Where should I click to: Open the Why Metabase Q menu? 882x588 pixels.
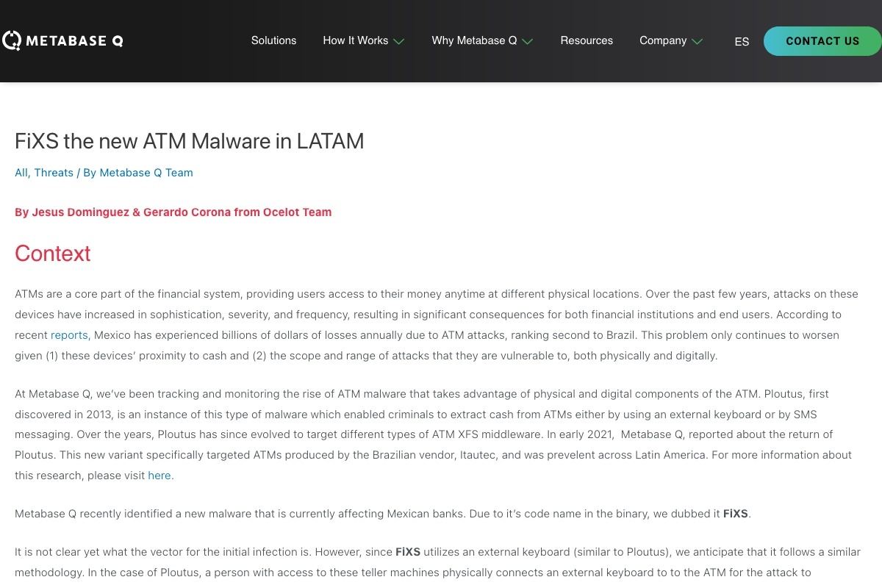pyautogui.click(x=474, y=40)
